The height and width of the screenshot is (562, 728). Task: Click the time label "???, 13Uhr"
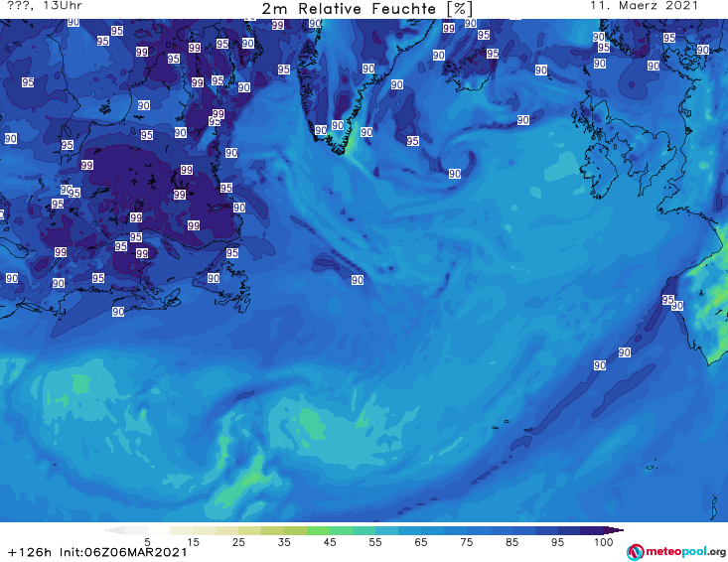(x=45, y=6)
